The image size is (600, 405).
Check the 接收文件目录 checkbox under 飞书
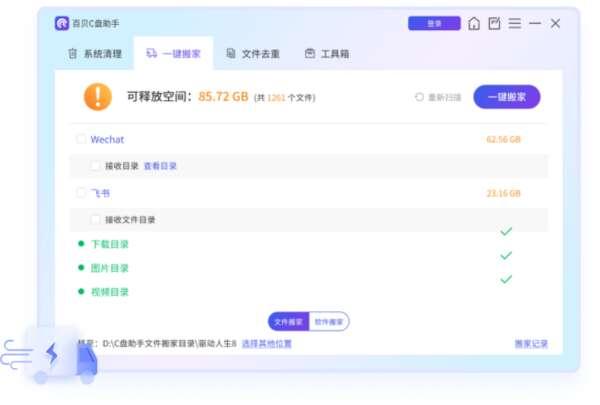coord(96,219)
